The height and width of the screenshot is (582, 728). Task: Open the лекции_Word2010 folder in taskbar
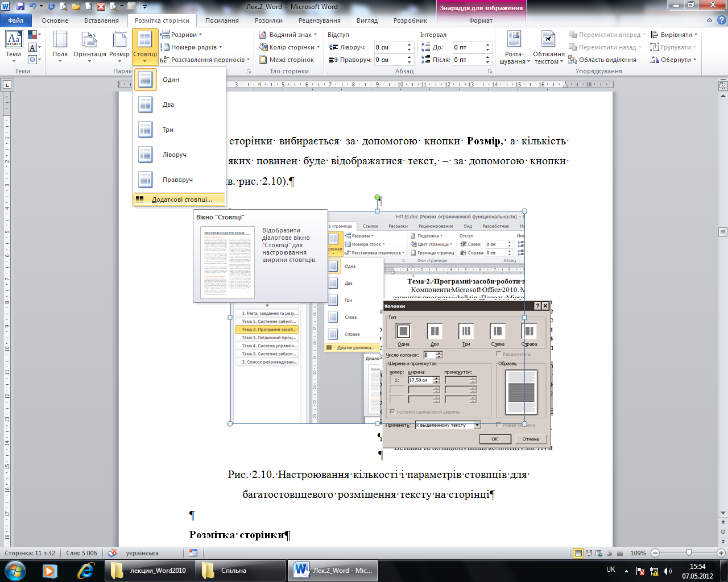150,571
